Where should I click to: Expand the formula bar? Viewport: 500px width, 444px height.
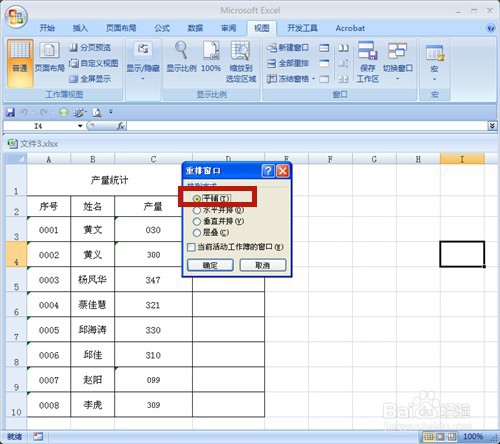point(492,126)
